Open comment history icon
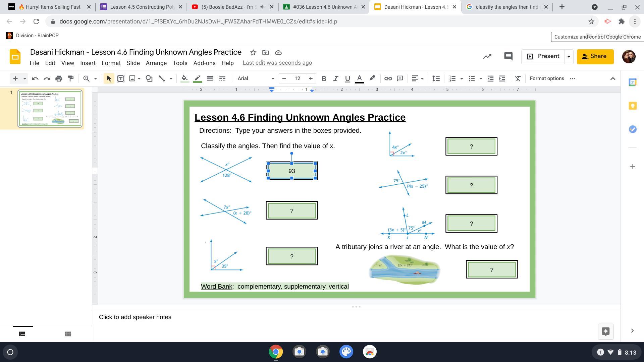The image size is (644, 362). click(x=508, y=56)
